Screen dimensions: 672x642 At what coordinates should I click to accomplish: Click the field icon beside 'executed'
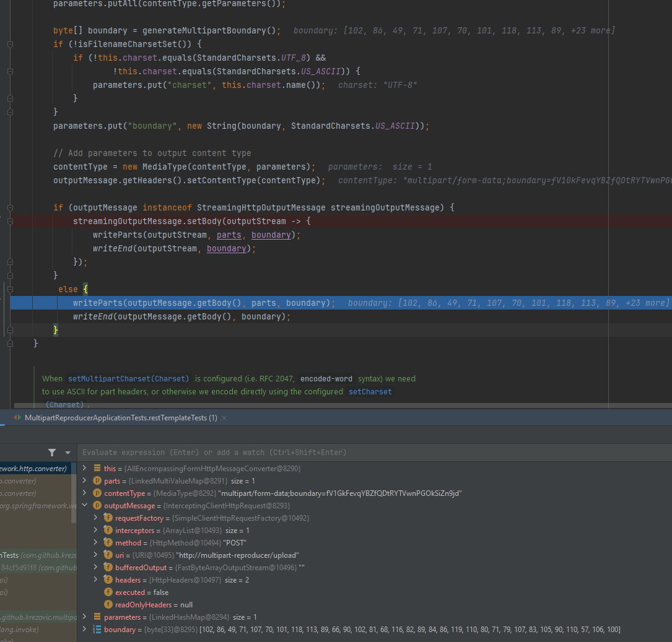coord(108,592)
